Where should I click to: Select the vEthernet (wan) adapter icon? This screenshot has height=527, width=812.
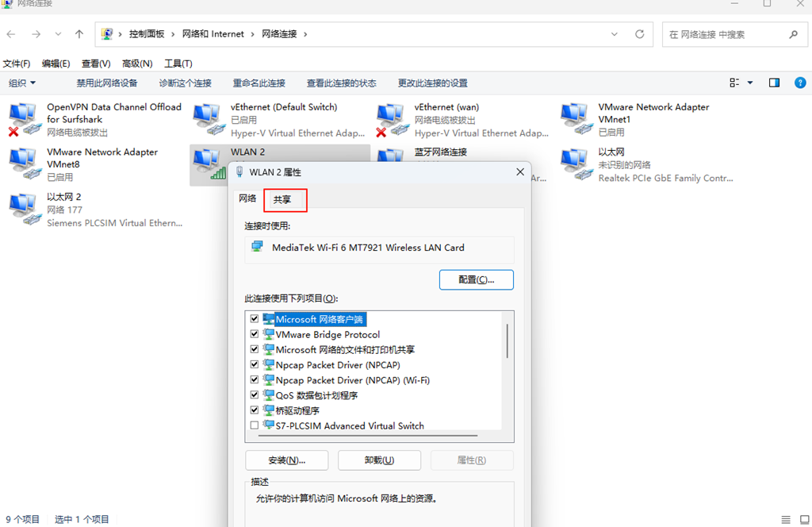[392, 120]
